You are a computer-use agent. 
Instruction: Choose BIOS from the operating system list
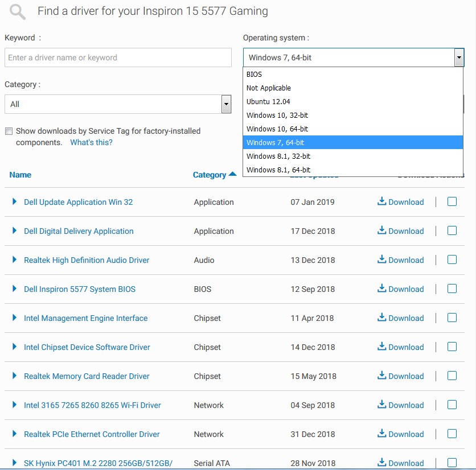(353, 75)
